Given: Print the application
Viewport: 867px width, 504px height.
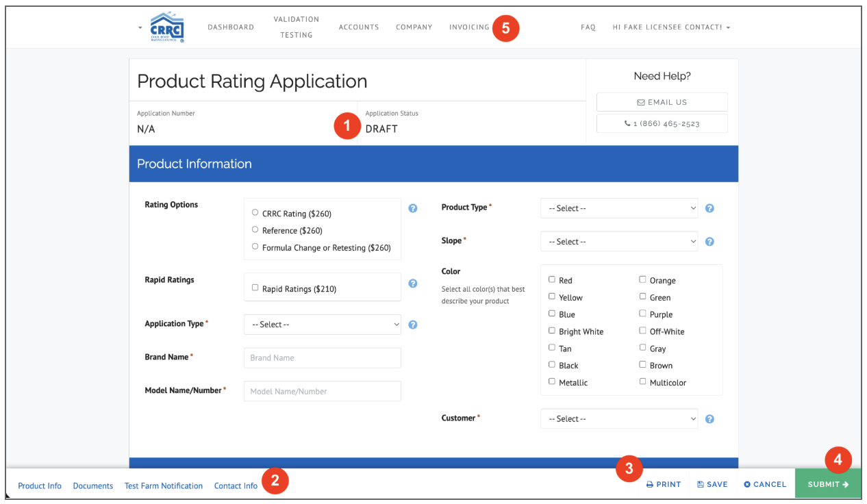Looking at the screenshot, I should pos(664,484).
